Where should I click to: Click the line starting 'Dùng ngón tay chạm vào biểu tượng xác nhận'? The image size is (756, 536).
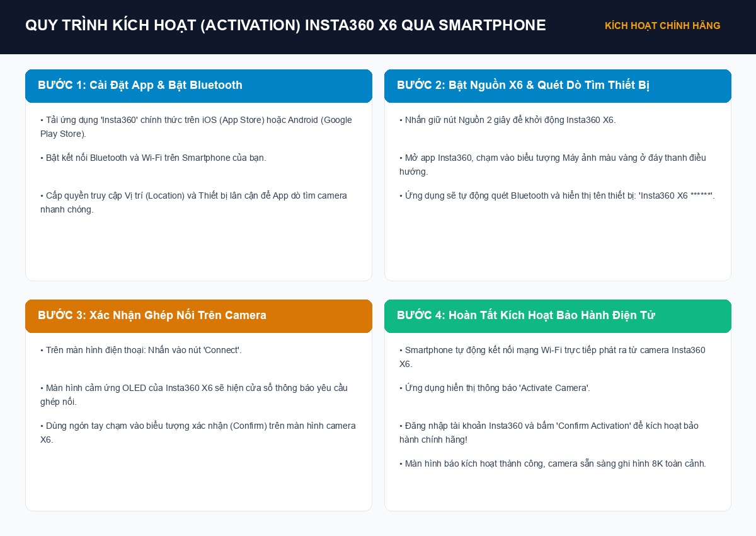click(x=198, y=433)
